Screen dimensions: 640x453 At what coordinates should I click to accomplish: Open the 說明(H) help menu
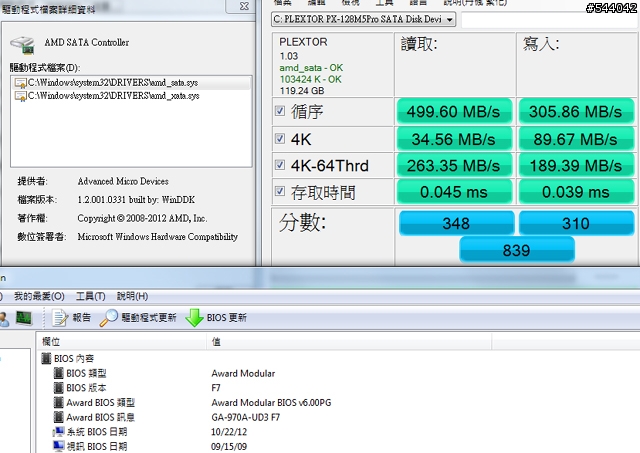[132, 296]
